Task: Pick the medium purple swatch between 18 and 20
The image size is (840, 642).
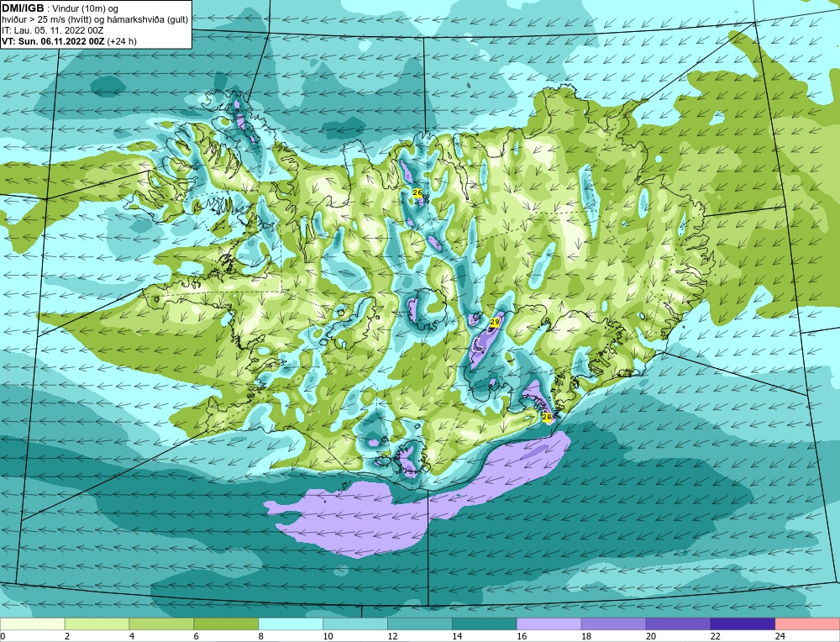Action: tap(613, 624)
